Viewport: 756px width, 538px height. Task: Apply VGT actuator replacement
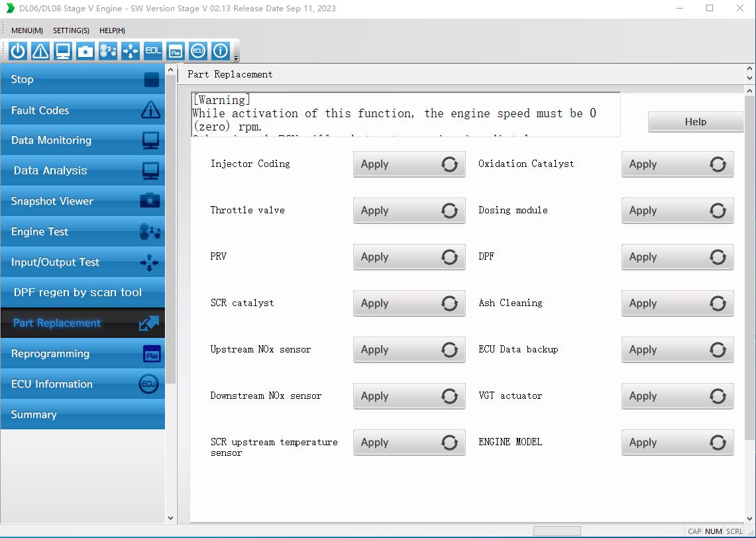pyautogui.click(x=677, y=396)
